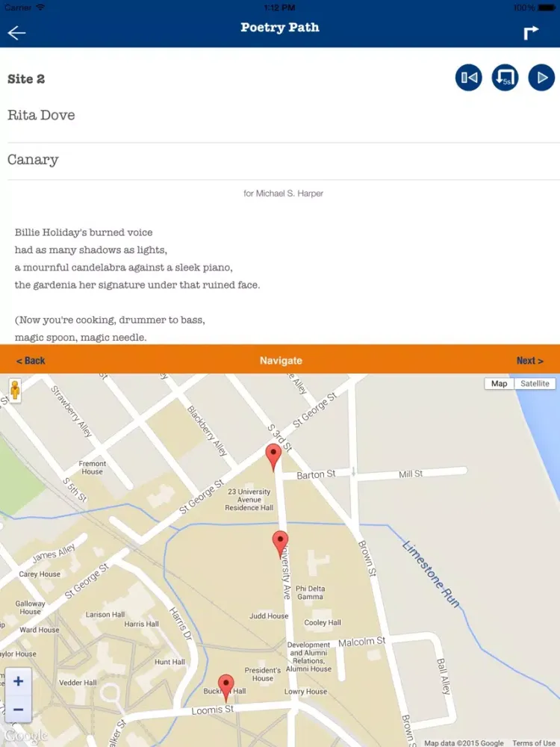Screen dimensions: 560x747
Task: Select the map pin at Buckham Hall
Action: click(x=225, y=688)
